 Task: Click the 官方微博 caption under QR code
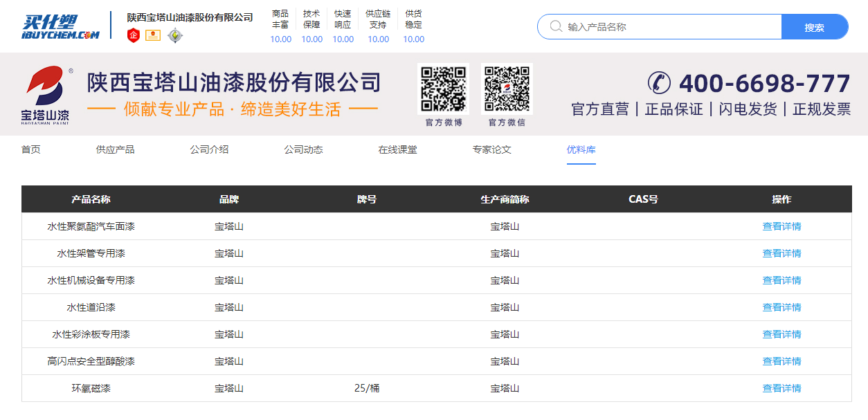(444, 122)
